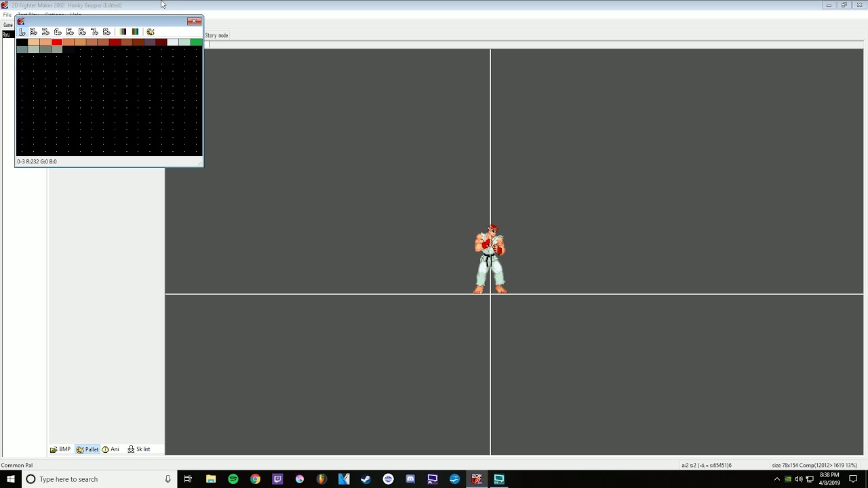
Task: Click the size 78x154 status bar entry
Action: 814,466
